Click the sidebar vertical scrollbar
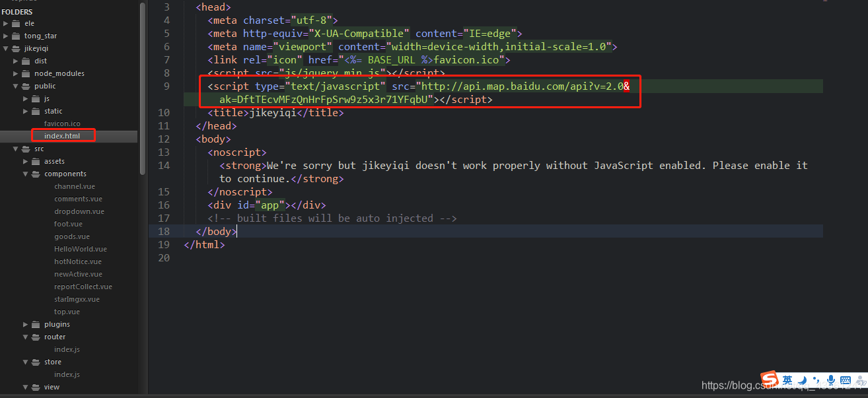 143,89
